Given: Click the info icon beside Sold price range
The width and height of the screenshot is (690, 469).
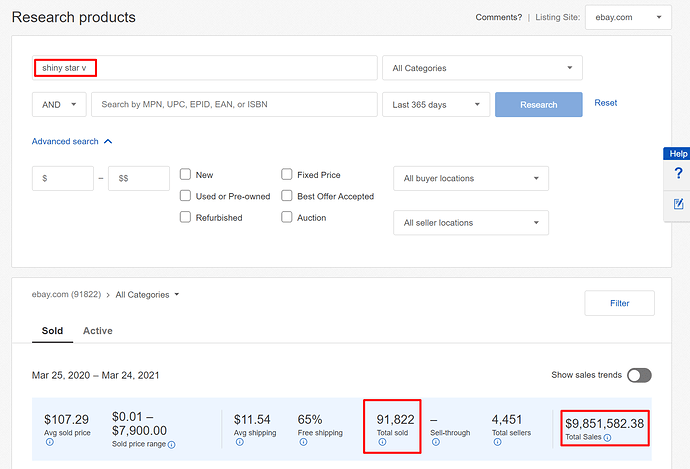Looking at the screenshot, I should [x=171, y=445].
